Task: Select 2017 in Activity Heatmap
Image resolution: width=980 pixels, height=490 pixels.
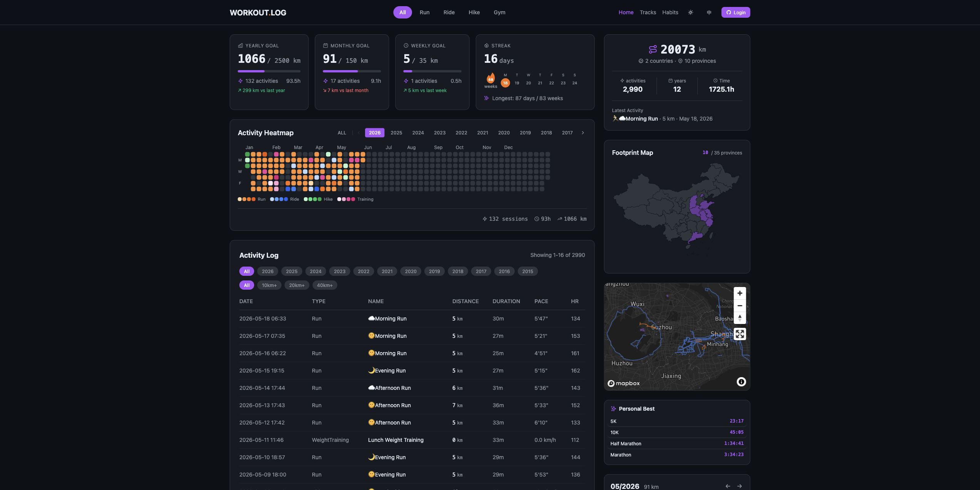Action: [567, 133]
